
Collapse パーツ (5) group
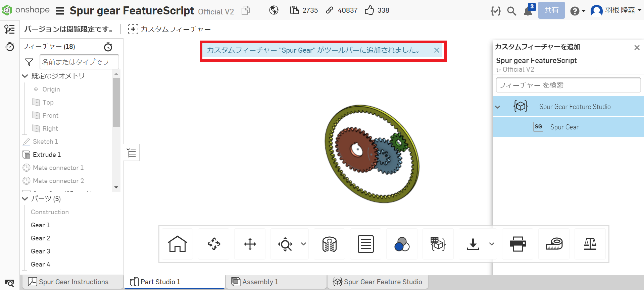coord(25,199)
